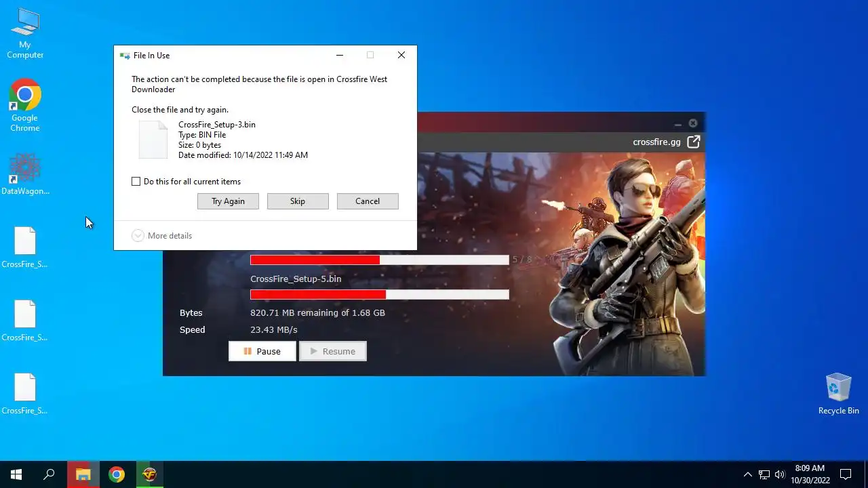Select the middle CrossFire_S... desktop file icon

point(25,321)
